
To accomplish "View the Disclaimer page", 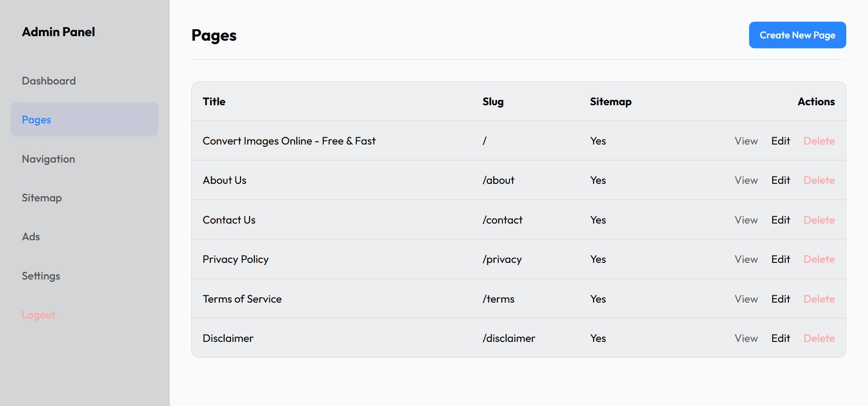I will tap(746, 338).
